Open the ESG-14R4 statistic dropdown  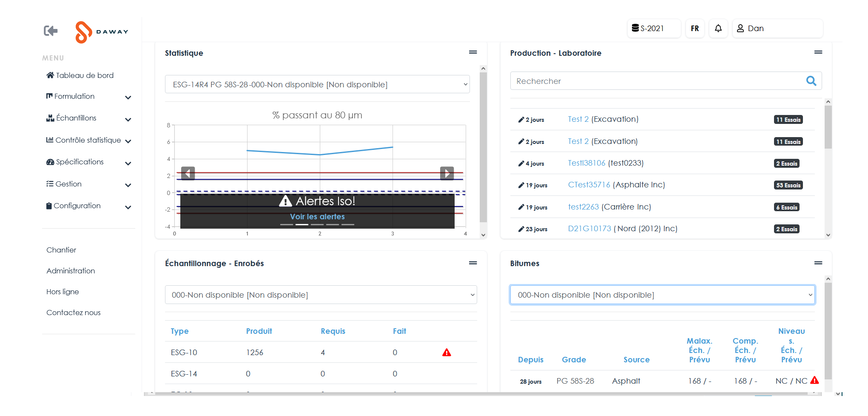pos(317,84)
